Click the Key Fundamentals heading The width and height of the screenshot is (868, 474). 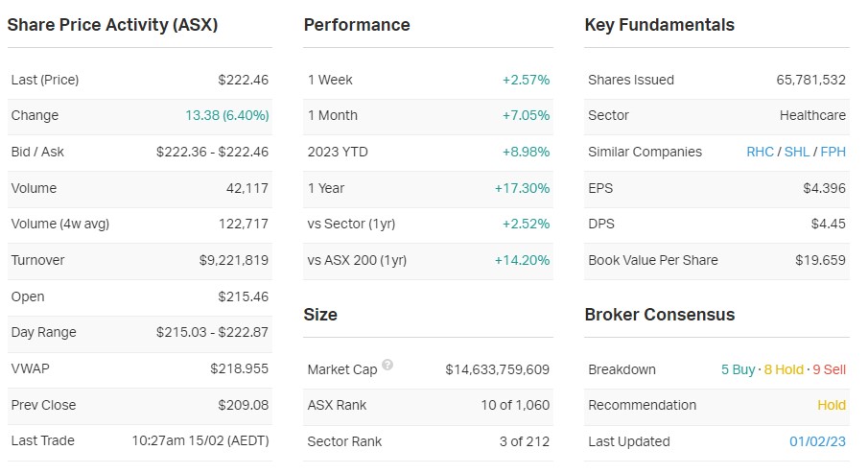(x=659, y=25)
